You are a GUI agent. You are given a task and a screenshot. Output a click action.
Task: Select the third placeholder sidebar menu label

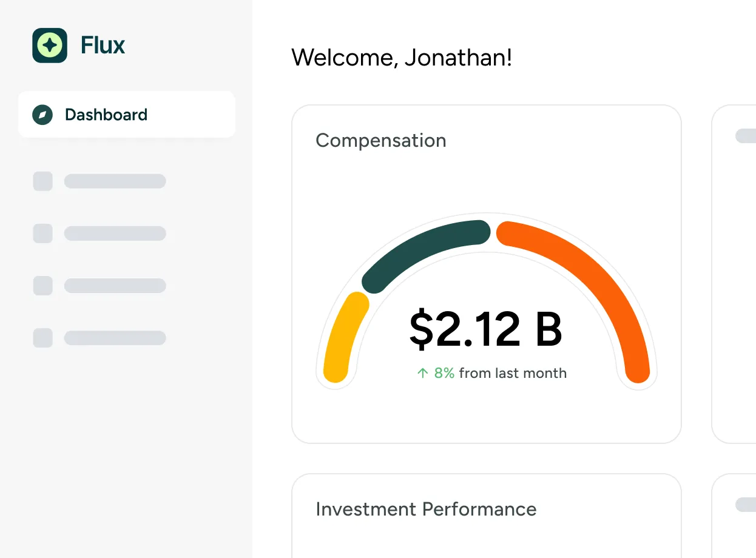click(115, 286)
